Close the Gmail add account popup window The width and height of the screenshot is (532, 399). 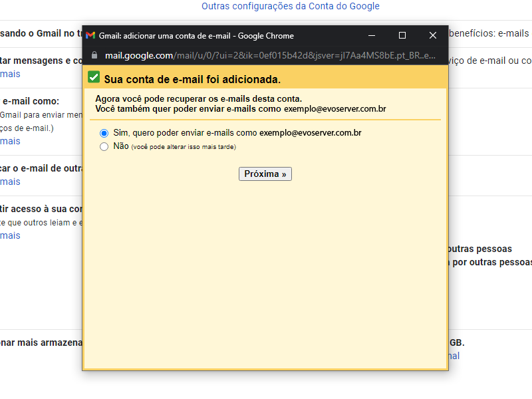pos(433,35)
